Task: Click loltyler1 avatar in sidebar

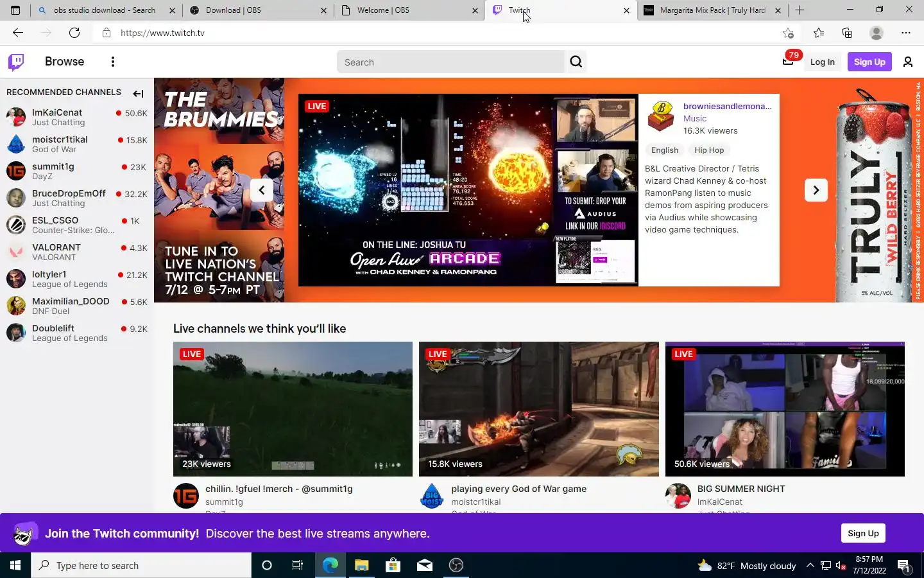Action: tap(16, 279)
